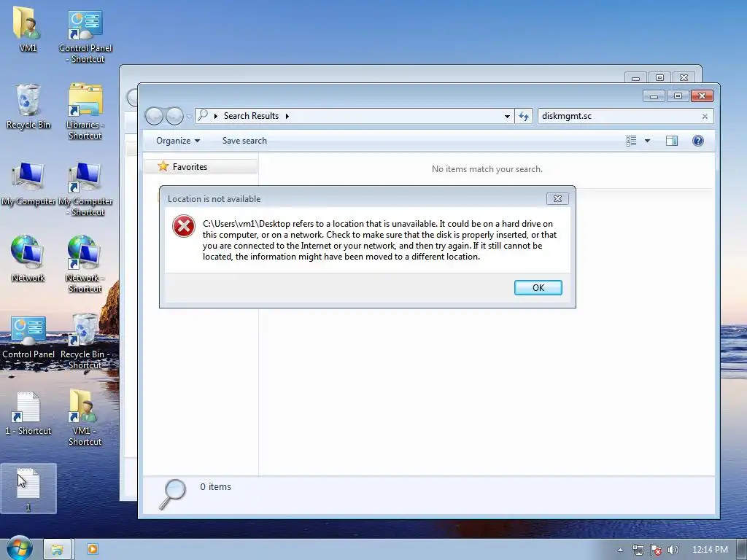Click the network status tray icon
The width and height of the screenshot is (747, 560).
click(x=638, y=550)
